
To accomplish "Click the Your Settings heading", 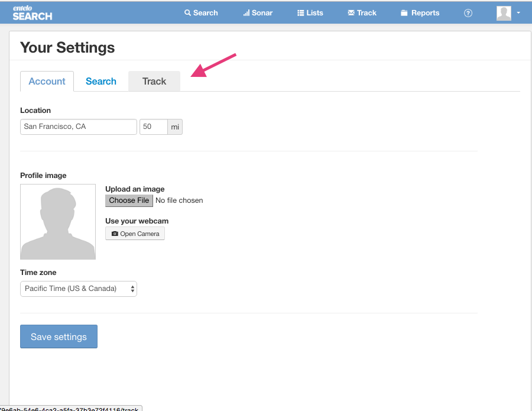I will (x=67, y=47).
